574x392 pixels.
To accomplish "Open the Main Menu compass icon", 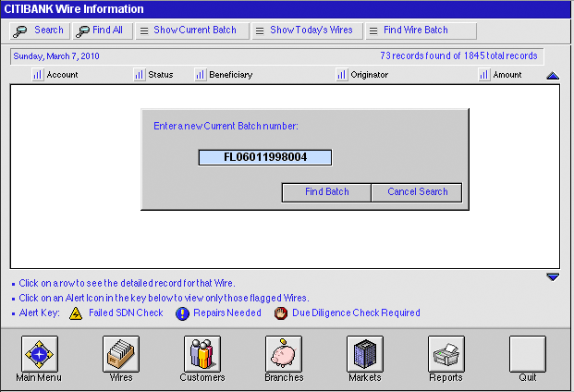I will click(x=39, y=354).
